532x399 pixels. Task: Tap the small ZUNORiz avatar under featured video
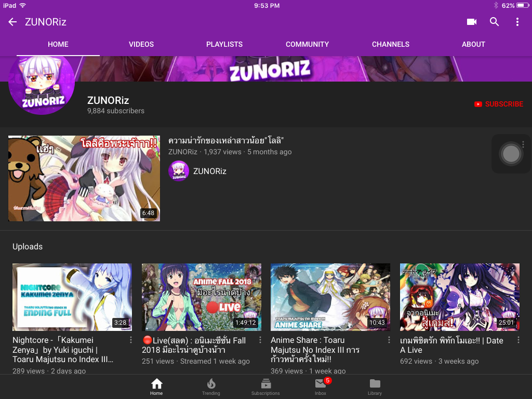[179, 171]
